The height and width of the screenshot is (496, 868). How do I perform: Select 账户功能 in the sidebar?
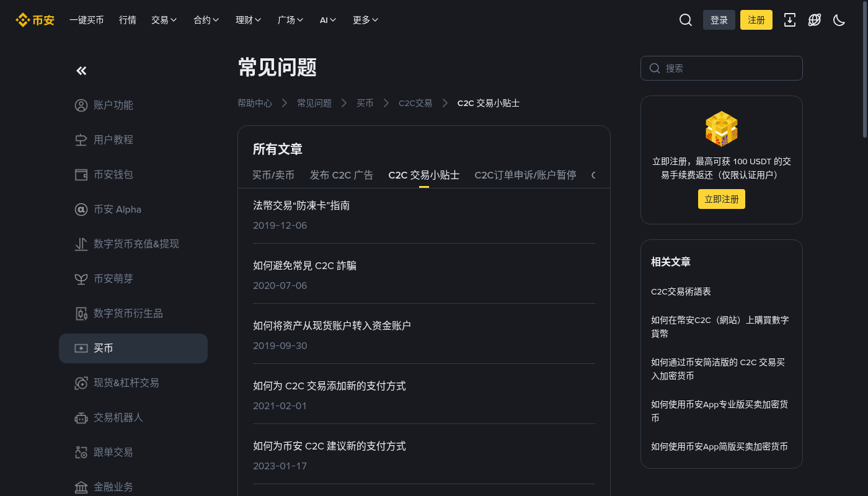[113, 105]
